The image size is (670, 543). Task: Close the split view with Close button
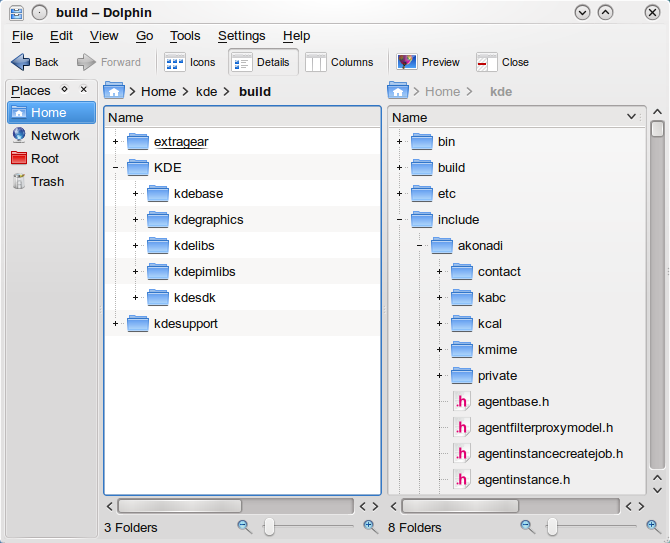coord(502,62)
